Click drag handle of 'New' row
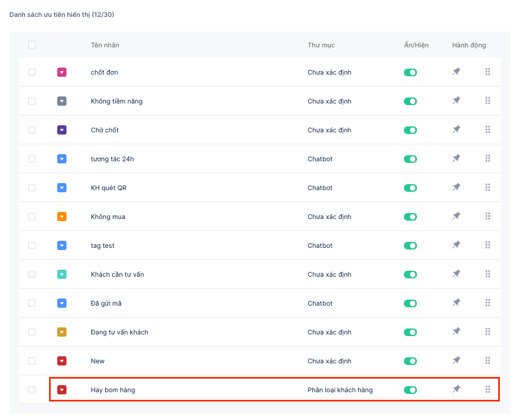Screen dimensions: 526x420 tap(488, 361)
